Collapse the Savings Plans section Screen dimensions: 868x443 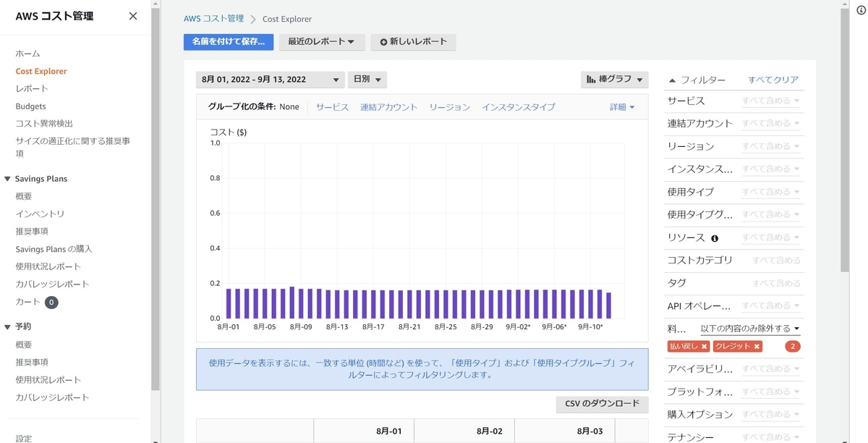7,179
